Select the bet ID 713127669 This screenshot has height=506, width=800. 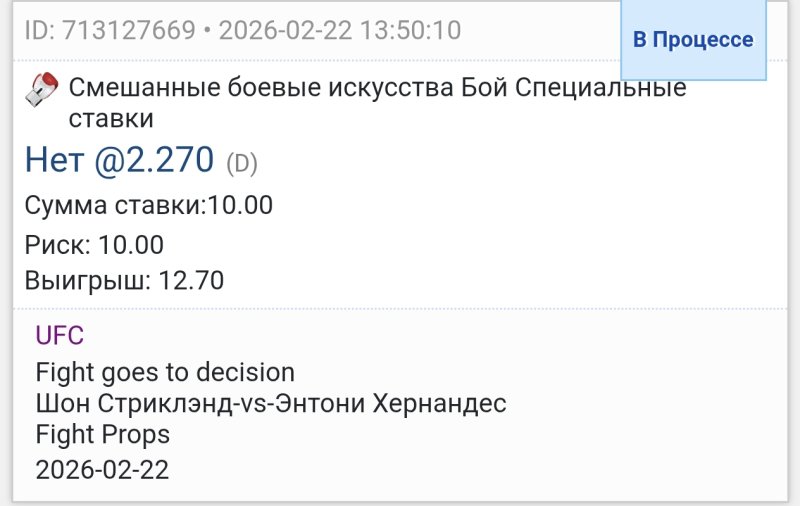click(126, 31)
